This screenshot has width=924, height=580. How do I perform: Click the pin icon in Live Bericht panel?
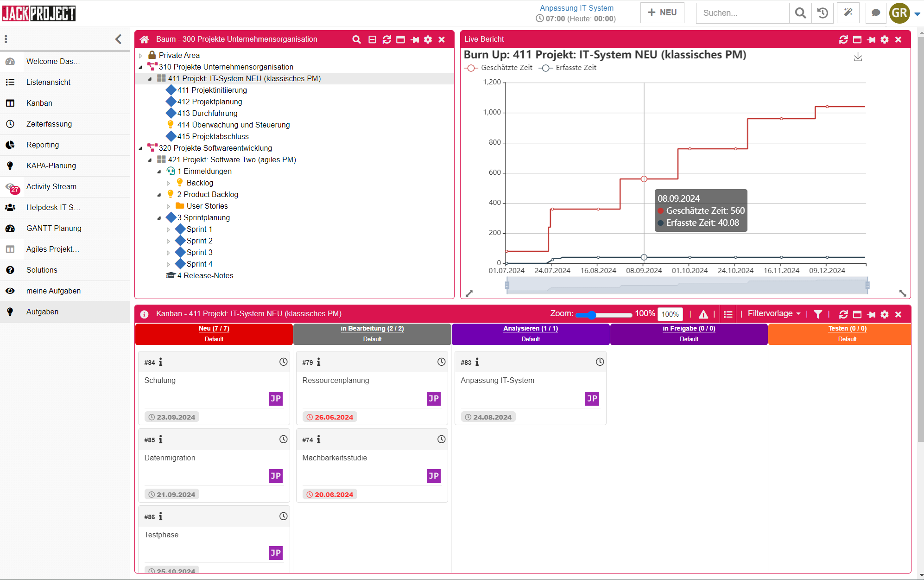point(871,39)
